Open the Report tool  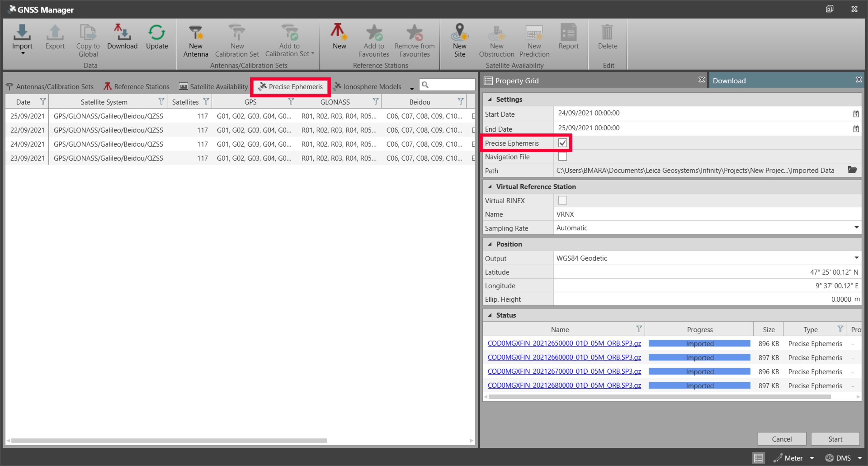pyautogui.click(x=568, y=37)
